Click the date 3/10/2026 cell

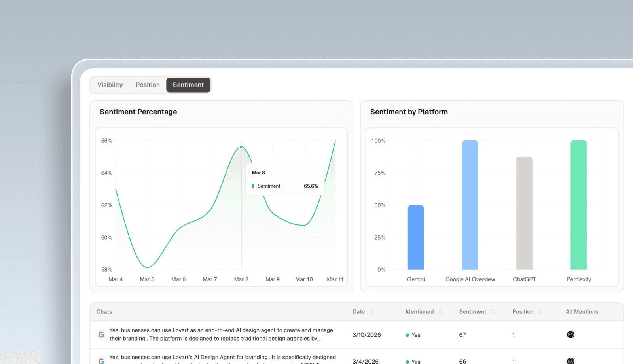coord(367,335)
